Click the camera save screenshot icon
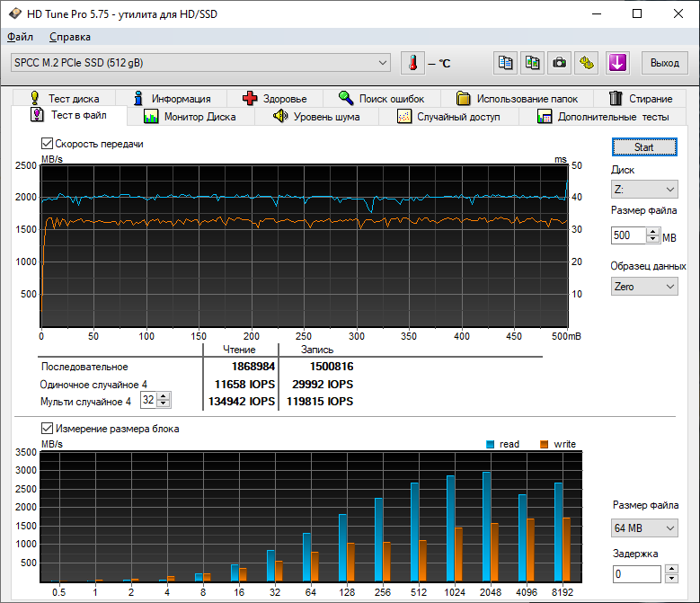This screenshot has width=700, height=603. tap(560, 63)
